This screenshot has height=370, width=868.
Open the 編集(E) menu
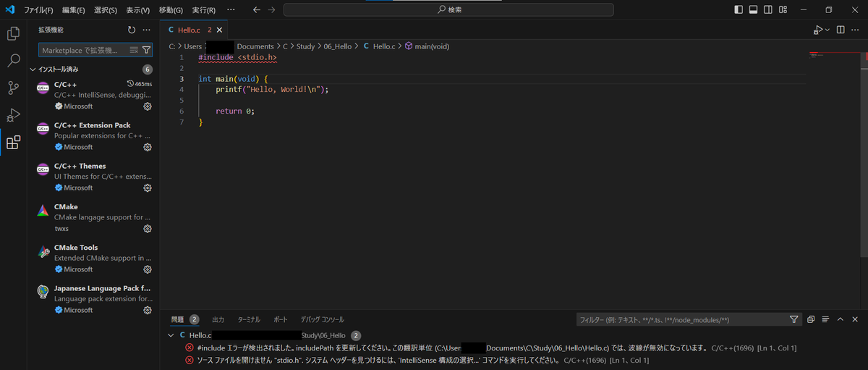pos(74,10)
